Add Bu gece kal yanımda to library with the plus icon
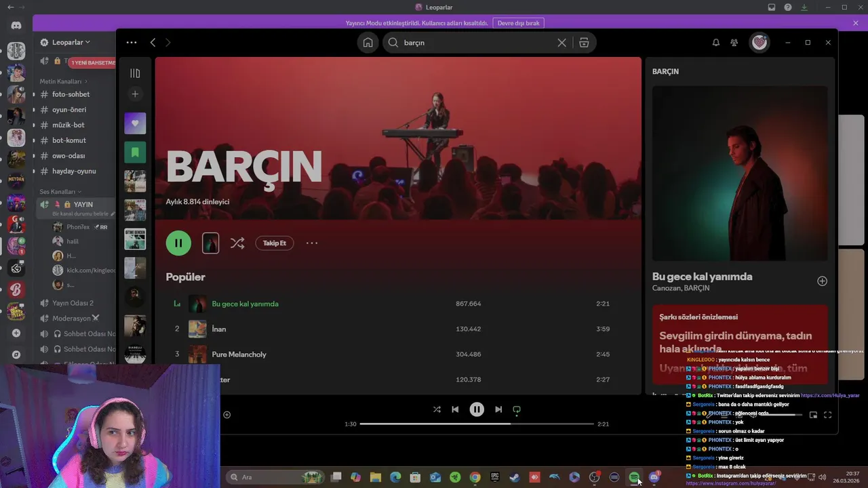868x488 pixels. coord(822,281)
